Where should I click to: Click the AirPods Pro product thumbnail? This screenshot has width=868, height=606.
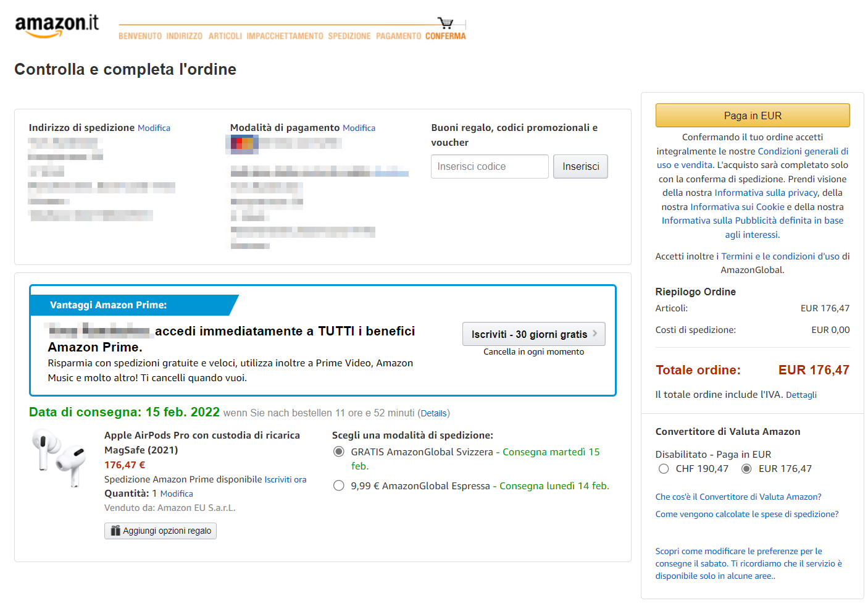coord(59,458)
